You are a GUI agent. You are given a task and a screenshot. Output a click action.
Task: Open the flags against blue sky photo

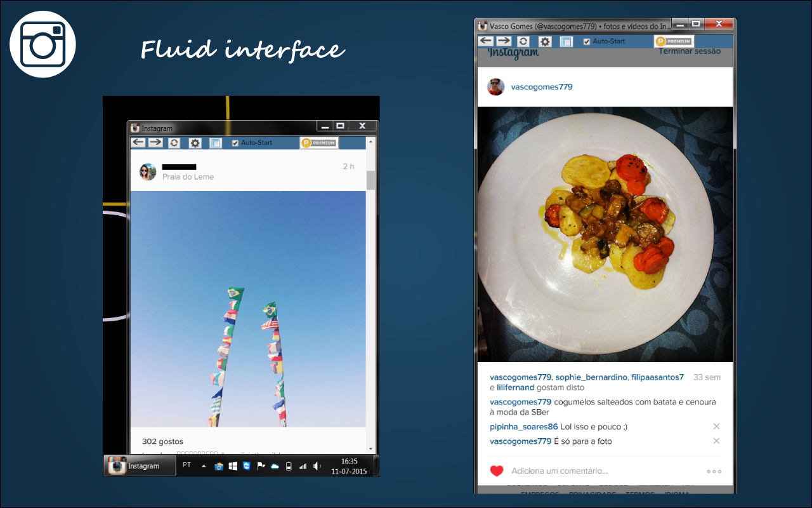click(x=248, y=309)
